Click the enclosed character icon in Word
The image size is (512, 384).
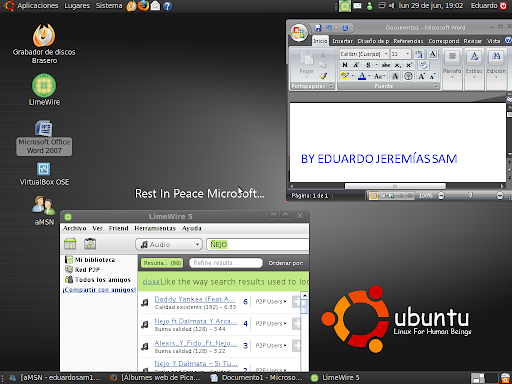408,76
